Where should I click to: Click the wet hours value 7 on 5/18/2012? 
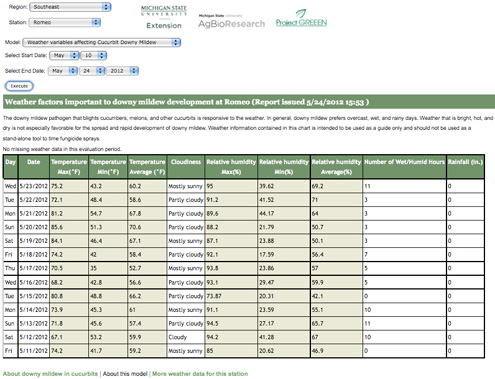(x=404, y=254)
